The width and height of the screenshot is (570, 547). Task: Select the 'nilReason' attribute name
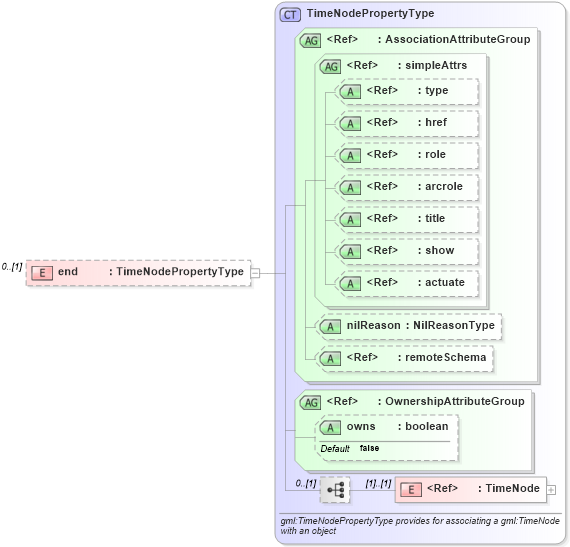click(x=374, y=325)
